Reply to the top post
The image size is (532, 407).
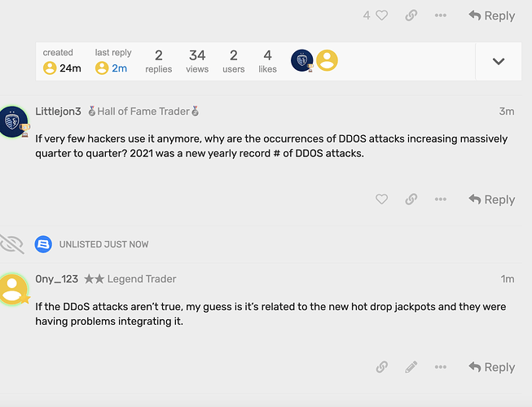click(x=491, y=15)
